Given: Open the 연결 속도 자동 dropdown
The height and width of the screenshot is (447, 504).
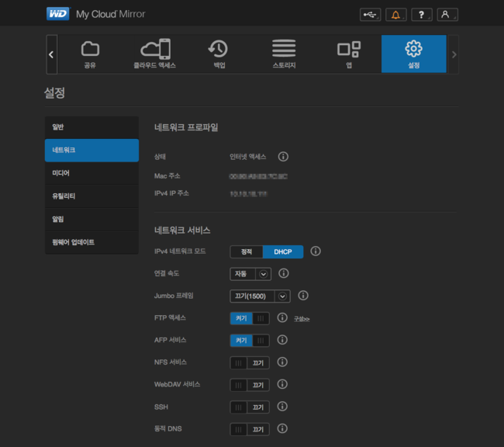Looking at the screenshot, I should (250, 274).
